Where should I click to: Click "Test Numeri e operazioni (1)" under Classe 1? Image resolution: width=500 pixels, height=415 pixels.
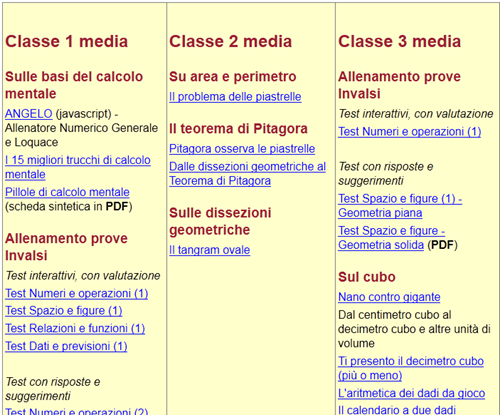[77, 293]
